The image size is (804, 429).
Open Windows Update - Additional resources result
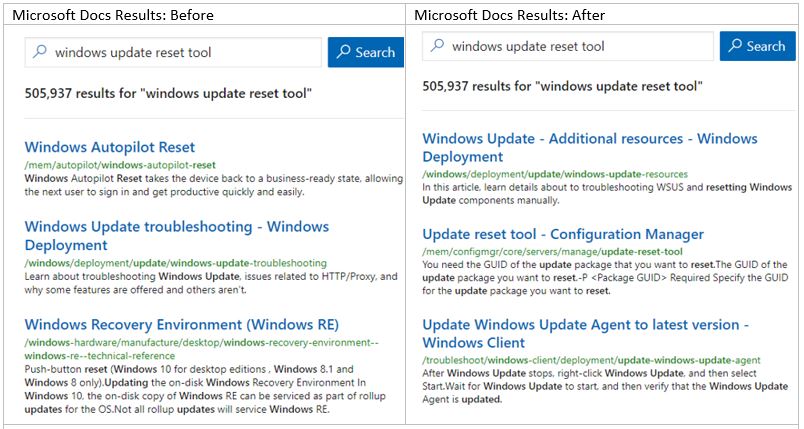589,147
